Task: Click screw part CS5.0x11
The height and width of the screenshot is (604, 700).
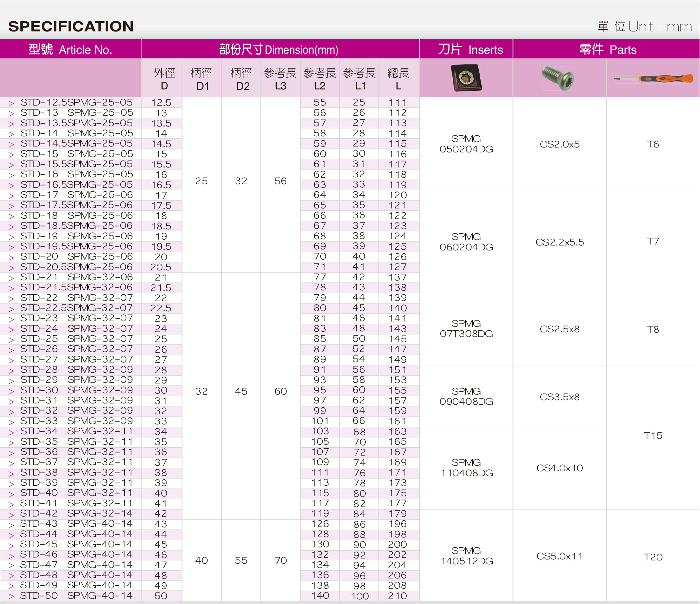Action: (x=559, y=556)
